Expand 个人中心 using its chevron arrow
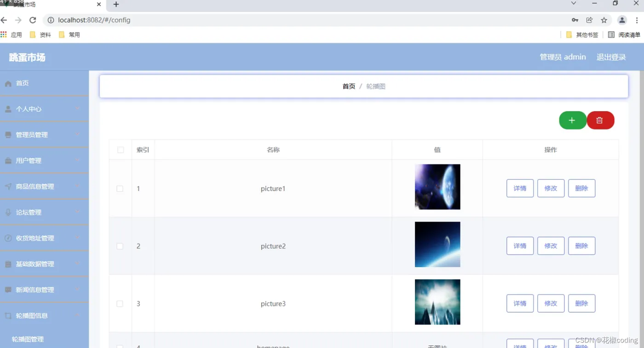Viewport: 644px width, 348px height. [77, 109]
